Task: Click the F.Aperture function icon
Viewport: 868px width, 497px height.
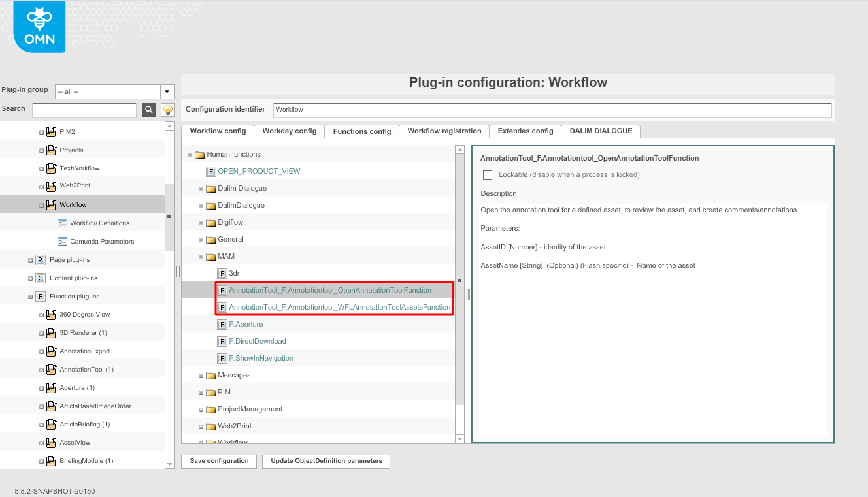Action: [222, 324]
